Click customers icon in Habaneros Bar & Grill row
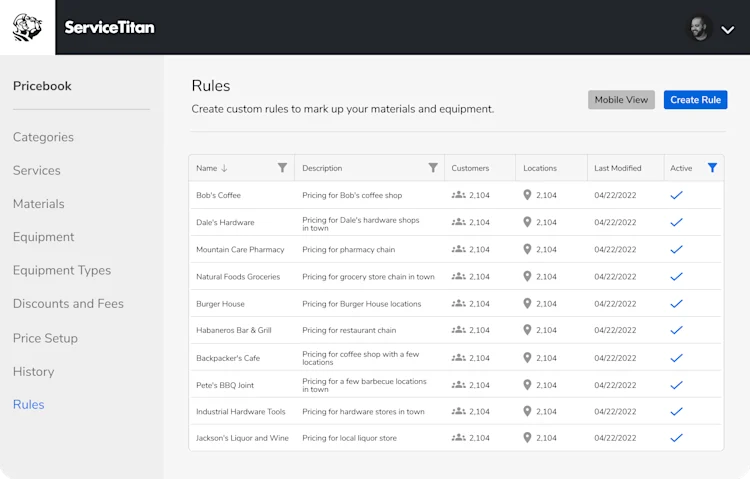The image size is (750, 479). (458, 330)
